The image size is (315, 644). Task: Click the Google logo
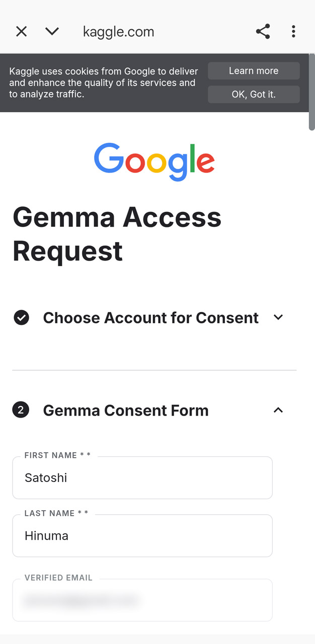(x=154, y=162)
